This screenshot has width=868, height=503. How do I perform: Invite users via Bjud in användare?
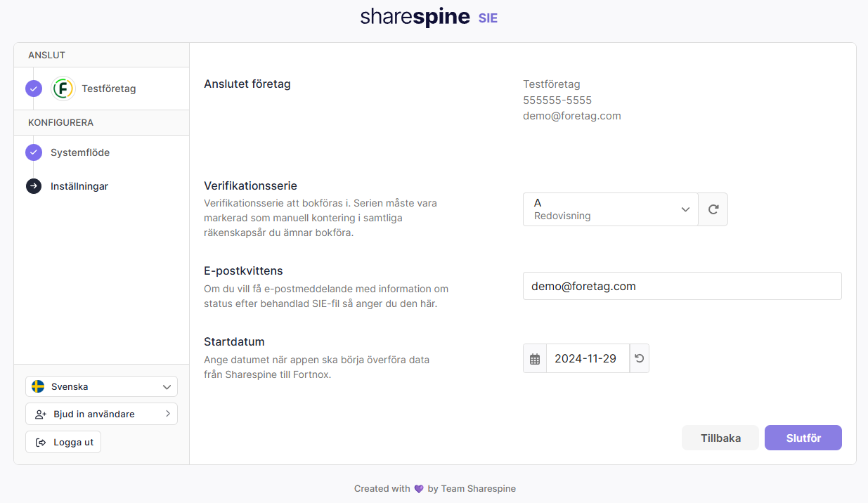[x=101, y=414]
